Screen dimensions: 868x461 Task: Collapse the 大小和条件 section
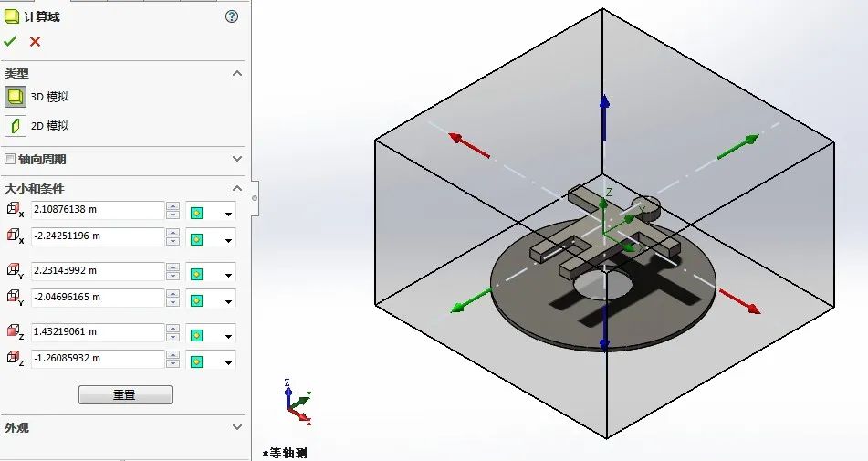point(237,188)
